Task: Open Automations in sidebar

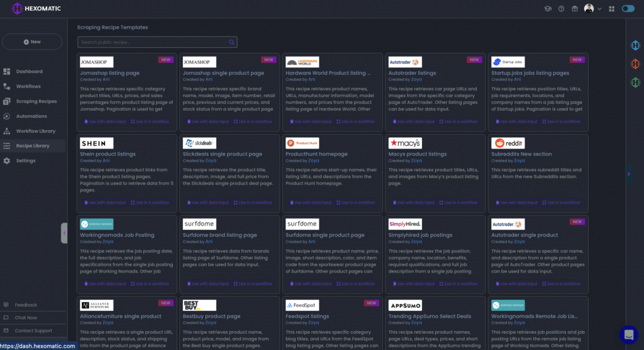Action: (x=31, y=116)
